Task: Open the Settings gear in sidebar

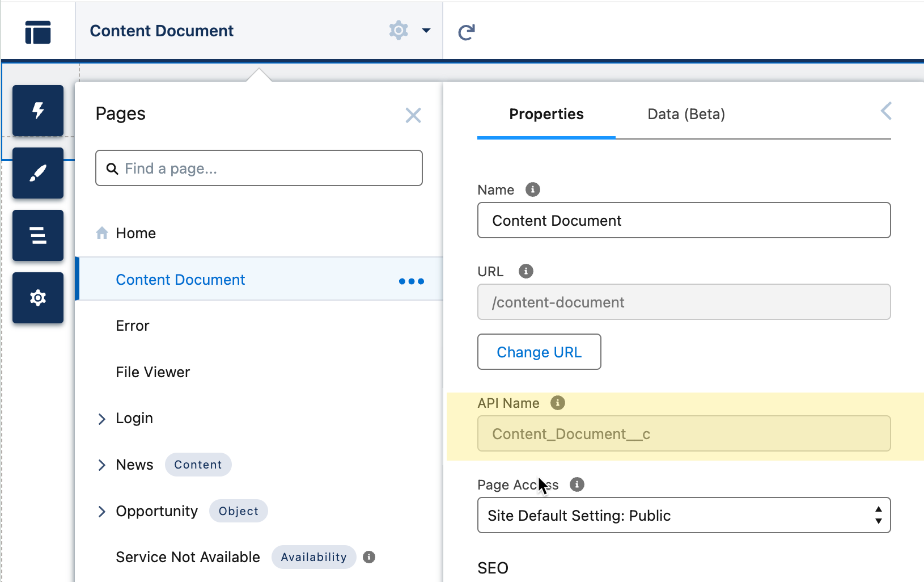Action: pos(38,298)
